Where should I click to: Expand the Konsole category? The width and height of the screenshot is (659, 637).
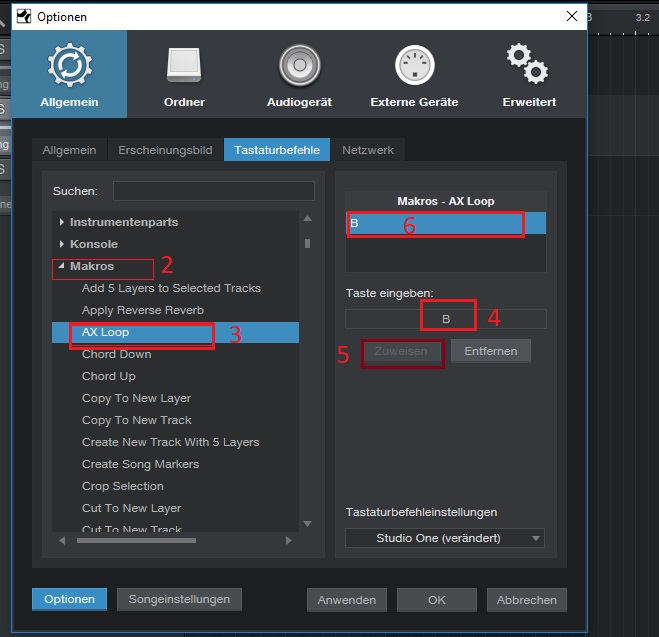tap(62, 244)
